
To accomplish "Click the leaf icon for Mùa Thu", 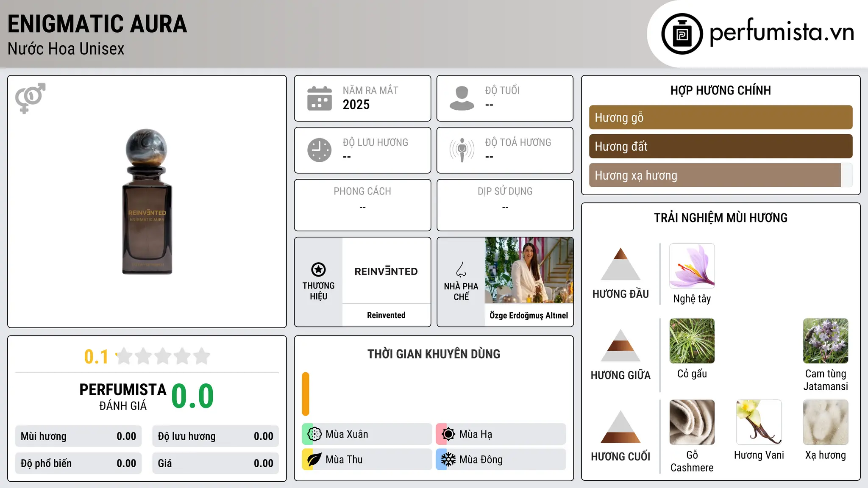I will coord(314,460).
